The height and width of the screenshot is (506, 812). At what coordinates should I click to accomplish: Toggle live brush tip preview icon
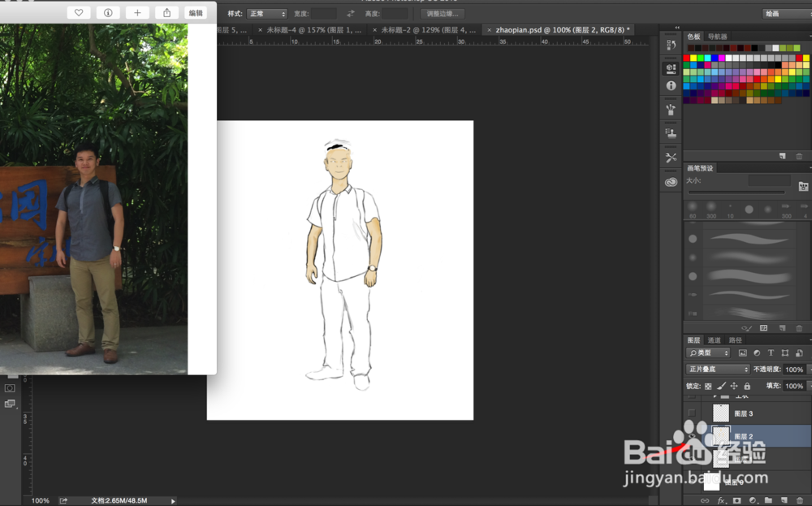(746, 328)
